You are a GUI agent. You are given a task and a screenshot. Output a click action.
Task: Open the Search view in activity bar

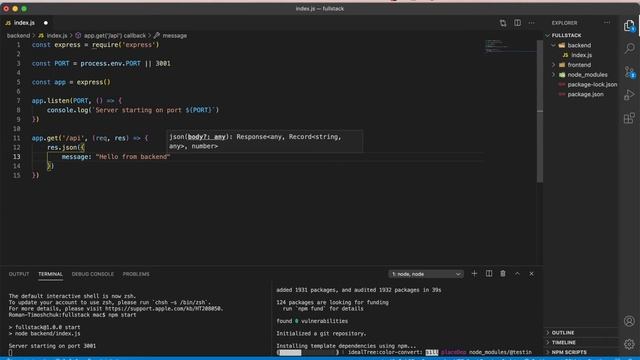pyautogui.click(x=629, y=48)
